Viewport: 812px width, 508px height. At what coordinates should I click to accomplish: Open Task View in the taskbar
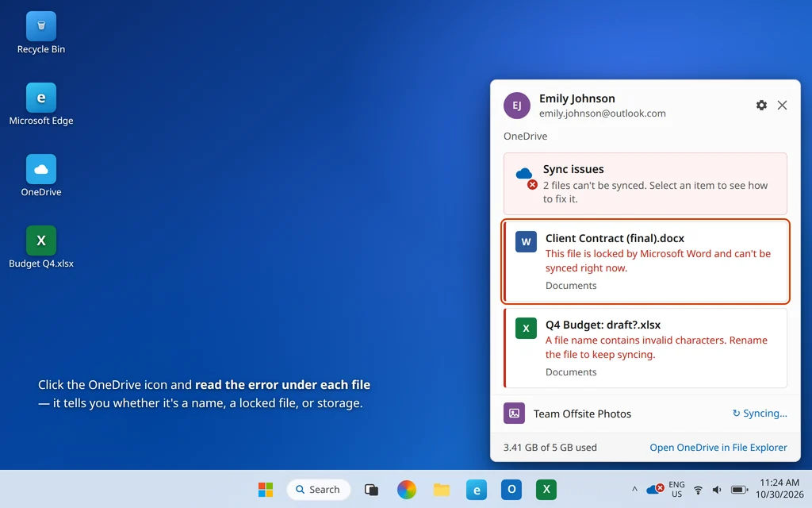(371, 489)
